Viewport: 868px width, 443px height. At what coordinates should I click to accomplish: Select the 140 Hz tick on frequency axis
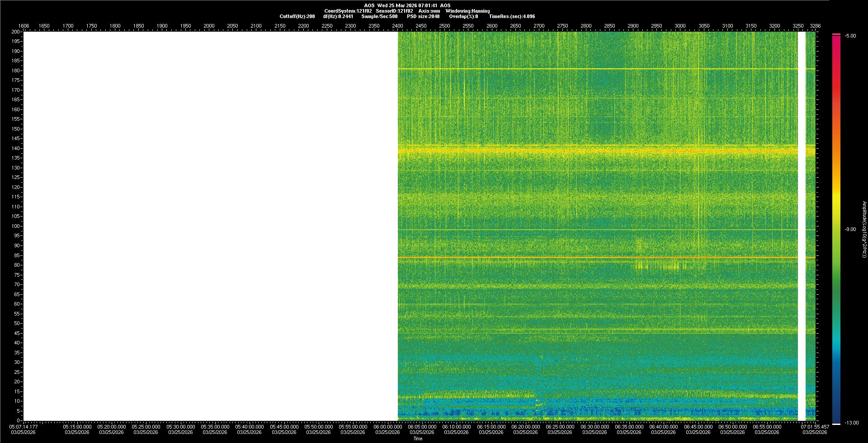(16, 148)
